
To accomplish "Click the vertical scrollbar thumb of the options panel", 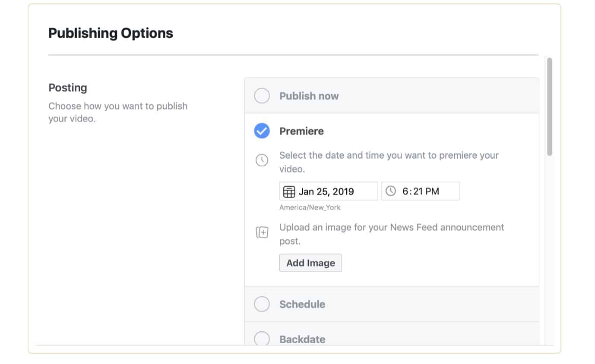I will click(549, 106).
